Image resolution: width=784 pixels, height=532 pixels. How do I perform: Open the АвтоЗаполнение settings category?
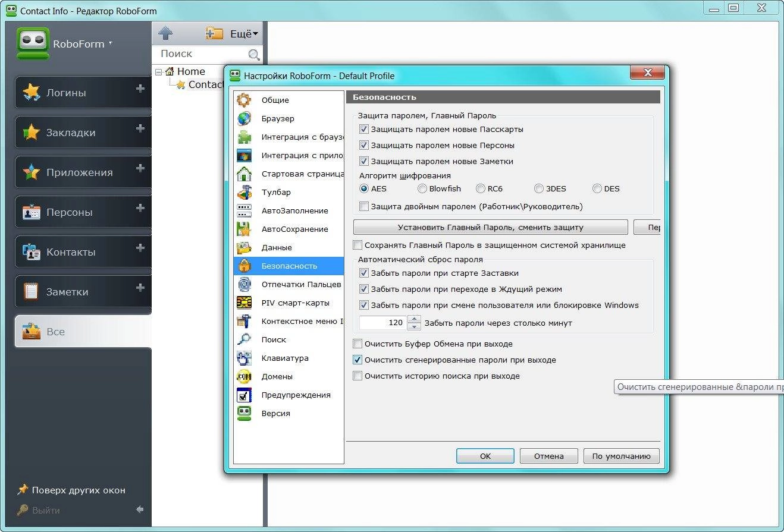[x=288, y=210]
